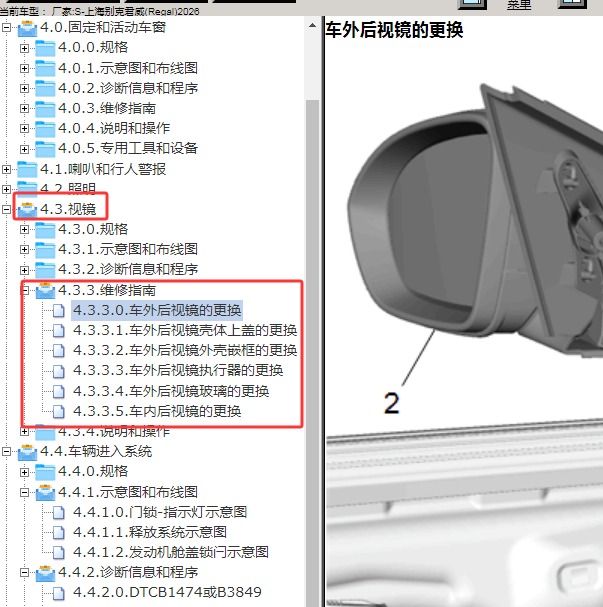The image size is (603, 607).
Task: Open 4.4.1.0.门锁-指示灯示意图
Action: (x=160, y=513)
